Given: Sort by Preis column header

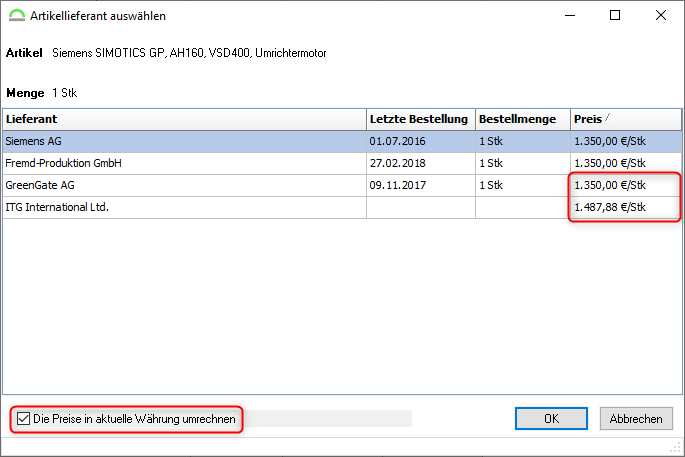Looking at the screenshot, I should click(626, 119).
